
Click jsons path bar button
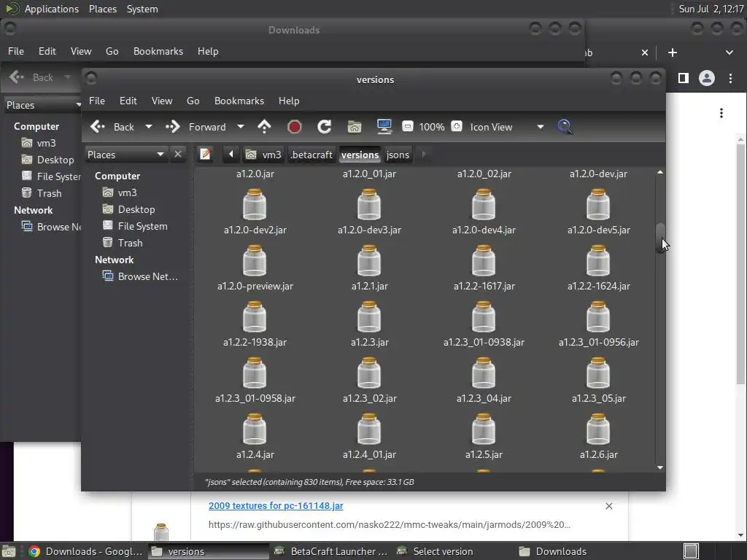pyautogui.click(x=398, y=155)
